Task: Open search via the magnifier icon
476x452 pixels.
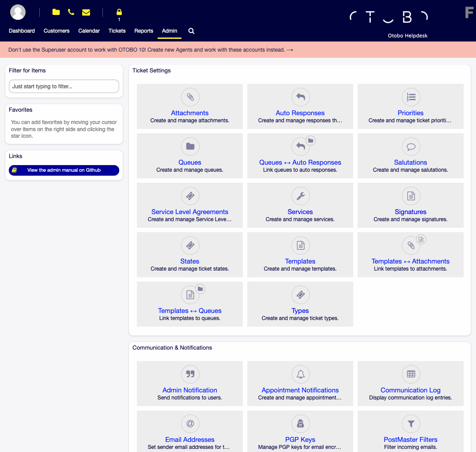Action: coord(191,31)
